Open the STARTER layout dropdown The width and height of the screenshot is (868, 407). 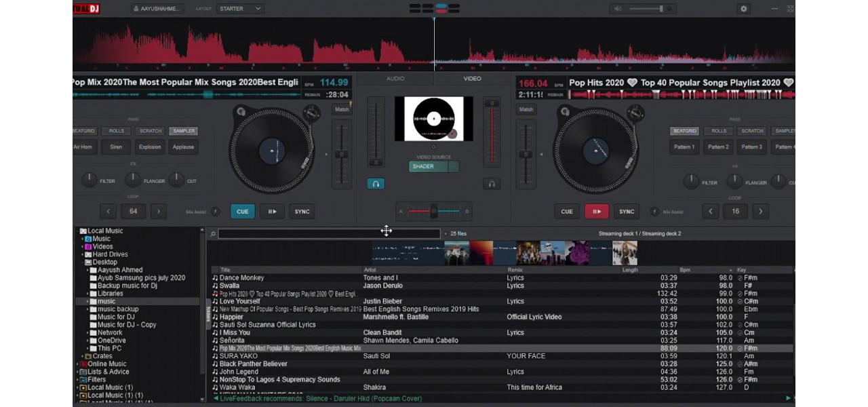tap(240, 9)
